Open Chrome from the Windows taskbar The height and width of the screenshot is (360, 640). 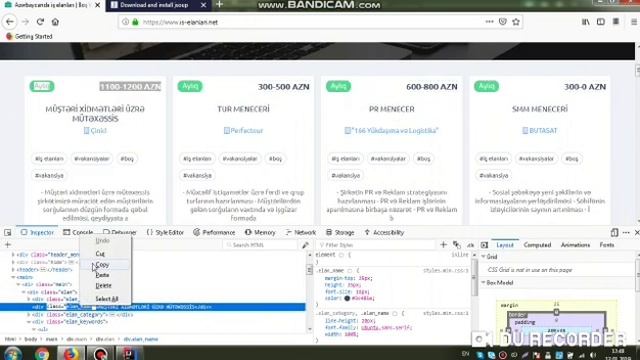pyautogui.click(x=42, y=353)
